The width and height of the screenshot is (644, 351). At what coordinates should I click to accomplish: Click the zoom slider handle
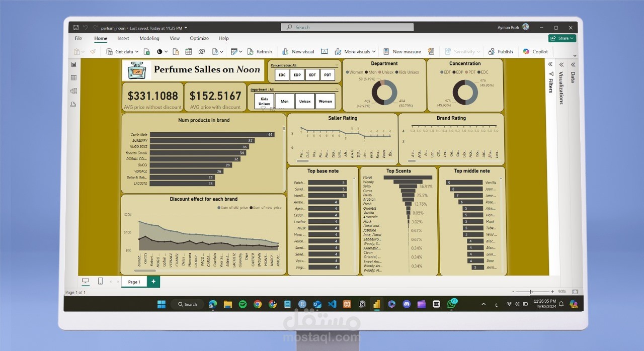(x=530, y=292)
